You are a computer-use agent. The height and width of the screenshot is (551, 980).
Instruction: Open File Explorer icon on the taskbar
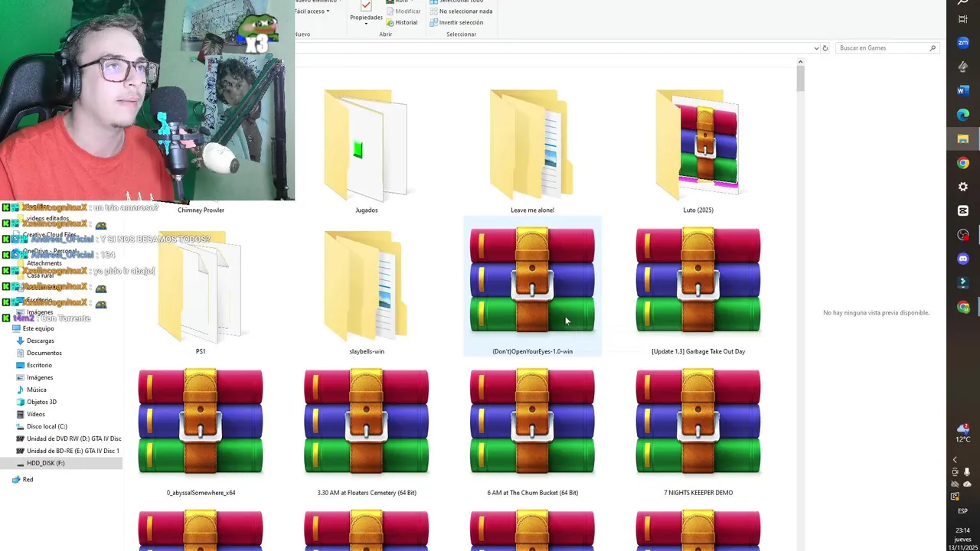[963, 139]
